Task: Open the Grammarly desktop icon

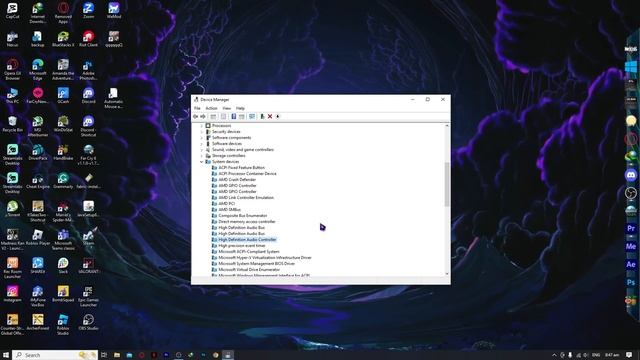Action: pyautogui.click(x=63, y=181)
